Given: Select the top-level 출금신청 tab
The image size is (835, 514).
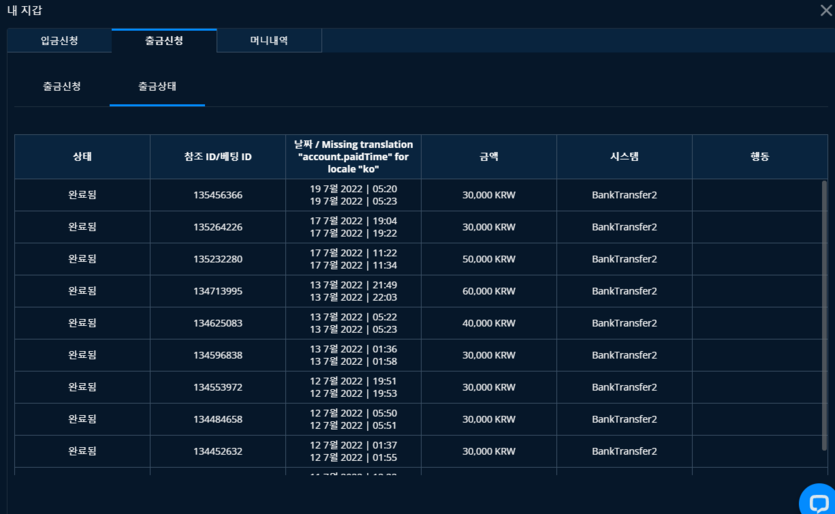Looking at the screenshot, I should point(164,40).
